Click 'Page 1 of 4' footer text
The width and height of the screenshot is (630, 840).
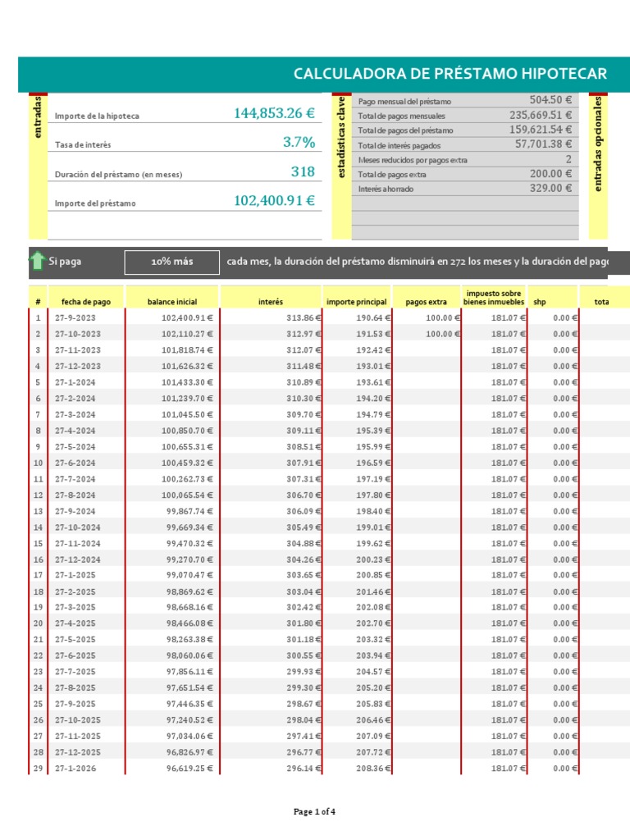[x=314, y=811]
